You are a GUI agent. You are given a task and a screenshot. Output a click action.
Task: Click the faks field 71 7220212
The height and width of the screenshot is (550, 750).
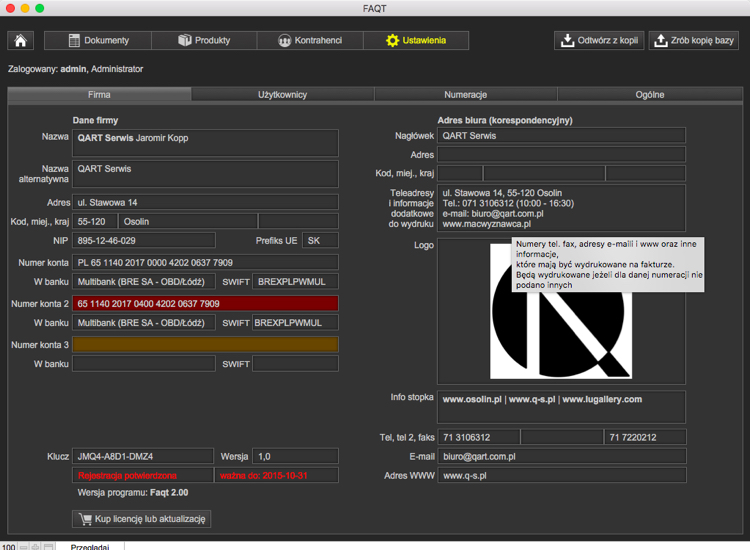(645, 437)
